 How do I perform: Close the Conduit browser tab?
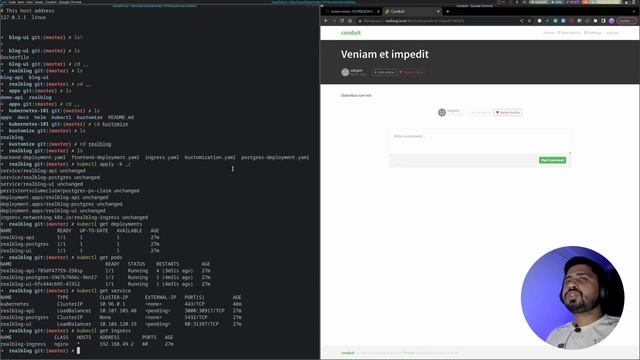(x=438, y=11)
